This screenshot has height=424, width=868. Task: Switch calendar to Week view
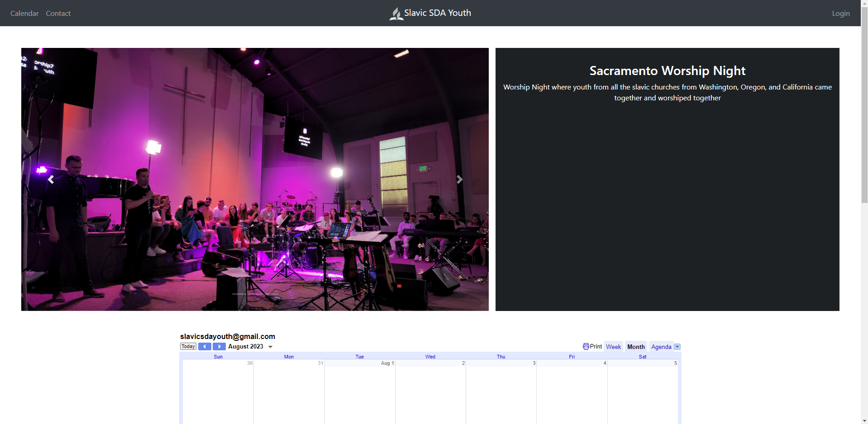pos(613,347)
